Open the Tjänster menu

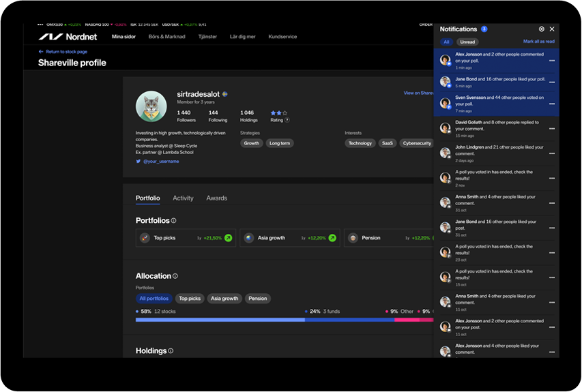pyautogui.click(x=207, y=37)
